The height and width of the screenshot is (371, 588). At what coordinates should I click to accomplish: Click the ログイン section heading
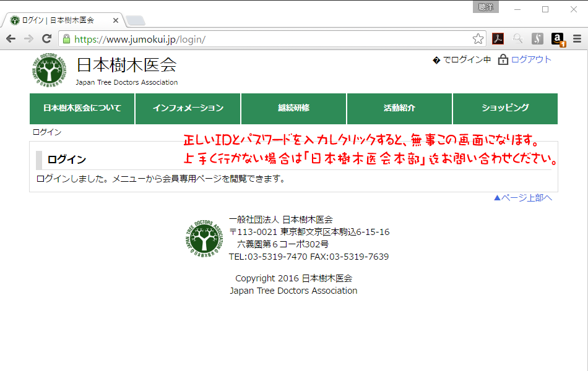(x=67, y=160)
